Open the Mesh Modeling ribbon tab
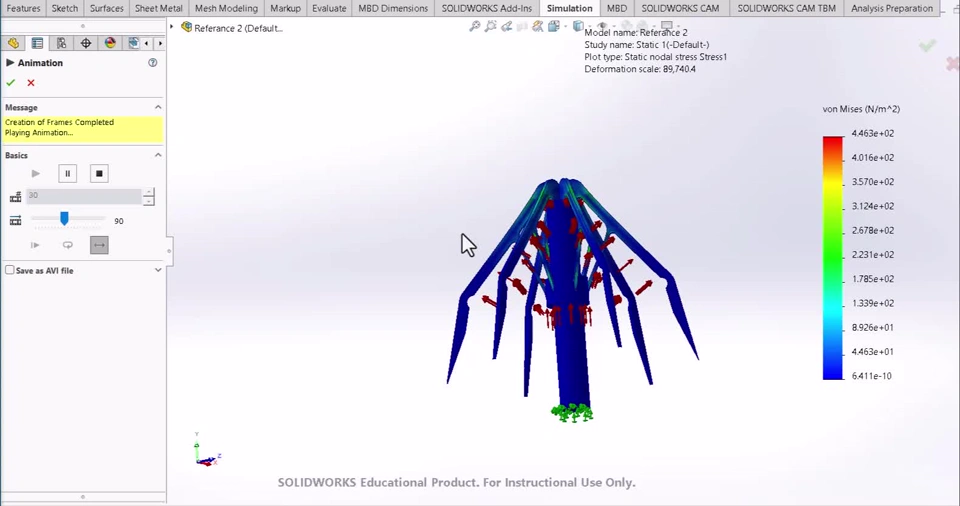Viewport: 960px width, 506px height. pos(226,8)
